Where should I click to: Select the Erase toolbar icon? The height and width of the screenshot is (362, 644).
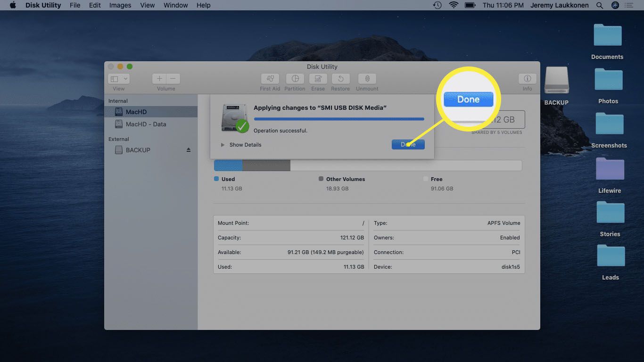tap(318, 79)
